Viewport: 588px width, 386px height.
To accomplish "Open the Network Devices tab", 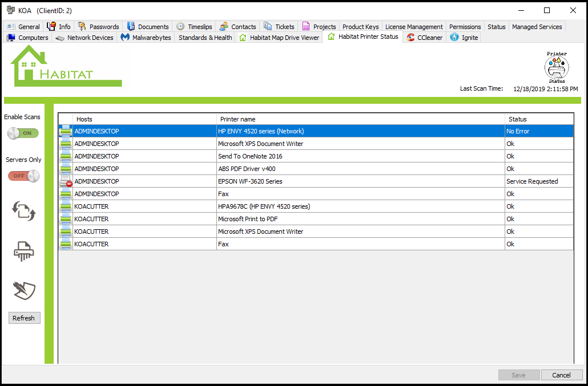I will pos(84,38).
